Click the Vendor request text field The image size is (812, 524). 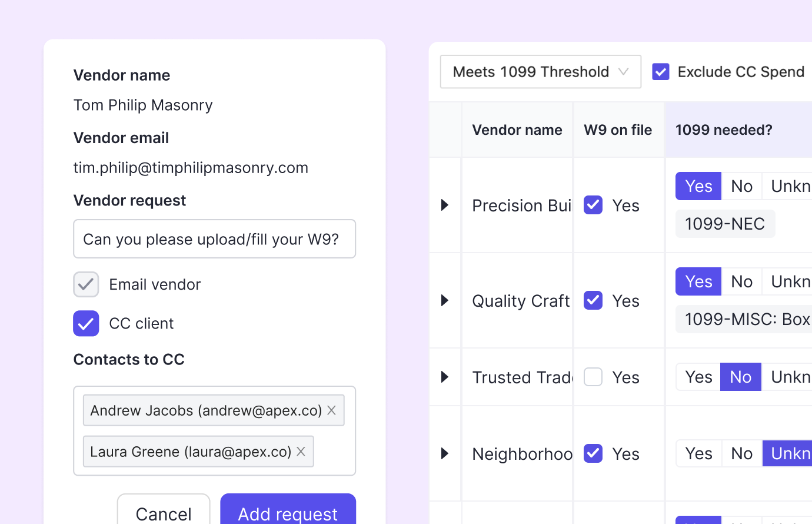pos(214,239)
